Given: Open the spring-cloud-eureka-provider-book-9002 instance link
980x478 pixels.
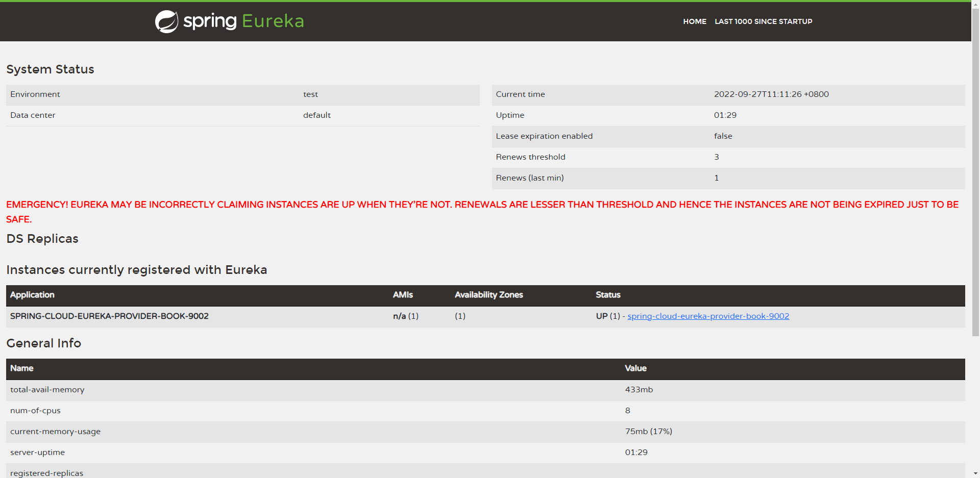Looking at the screenshot, I should pos(708,316).
